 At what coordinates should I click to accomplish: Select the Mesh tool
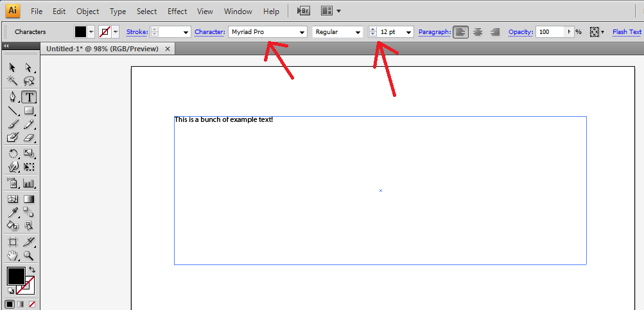(x=13, y=200)
